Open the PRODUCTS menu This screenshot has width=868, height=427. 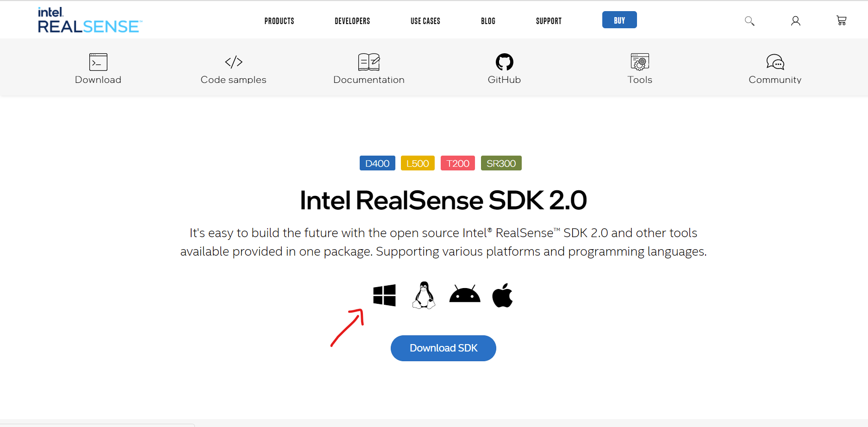coord(279,20)
